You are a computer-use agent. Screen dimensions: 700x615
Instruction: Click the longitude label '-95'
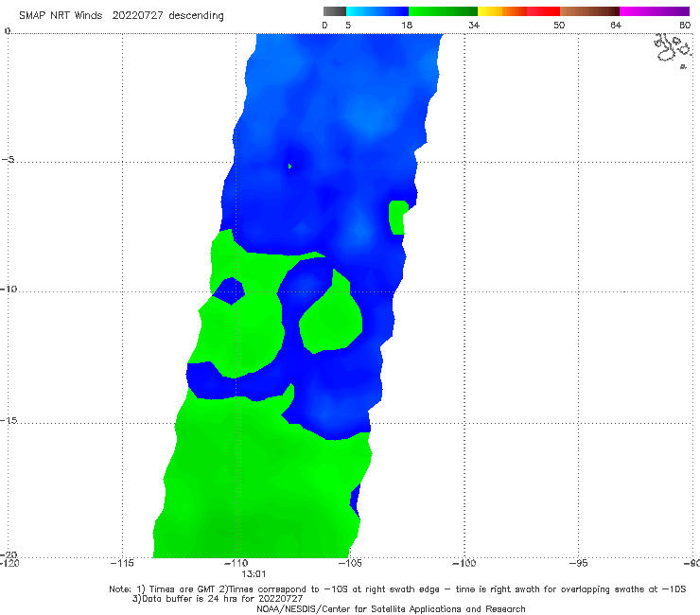[x=578, y=563]
